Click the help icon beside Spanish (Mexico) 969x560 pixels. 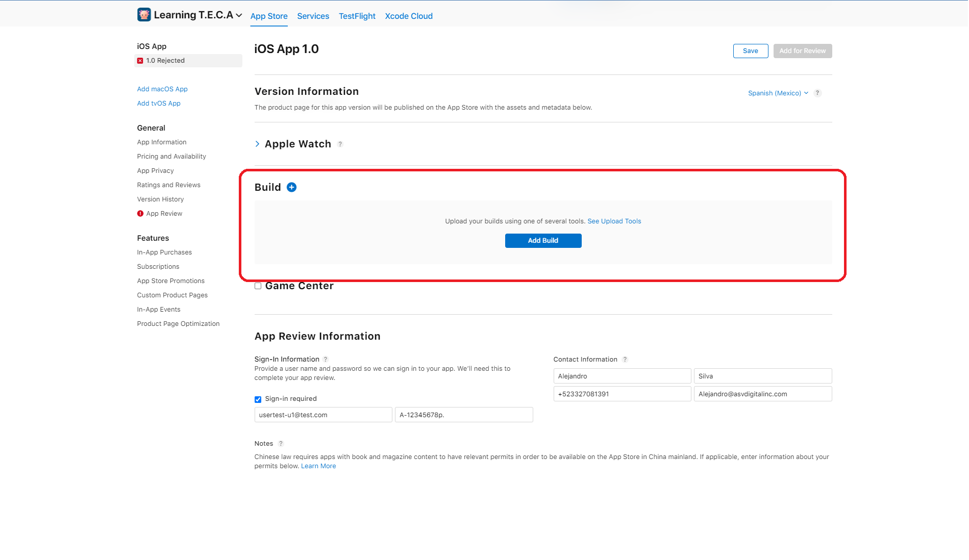click(817, 93)
